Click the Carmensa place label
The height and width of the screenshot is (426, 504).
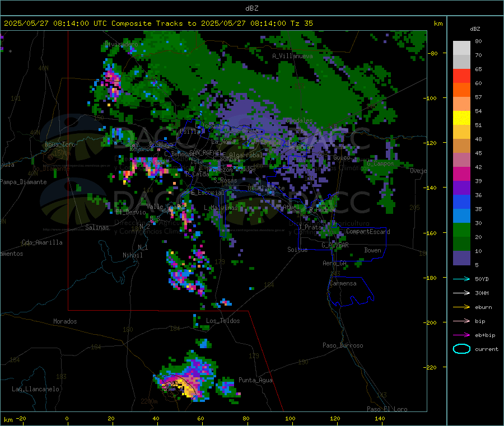(343, 283)
